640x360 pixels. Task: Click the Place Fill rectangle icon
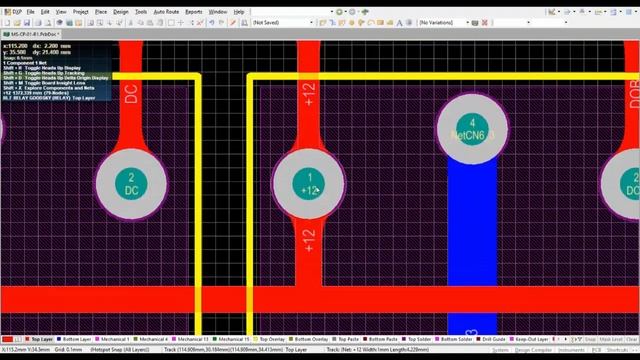[380, 23]
